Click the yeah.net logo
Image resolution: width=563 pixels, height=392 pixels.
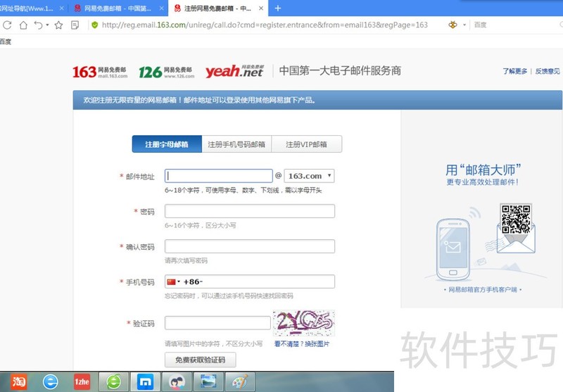pos(234,70)
